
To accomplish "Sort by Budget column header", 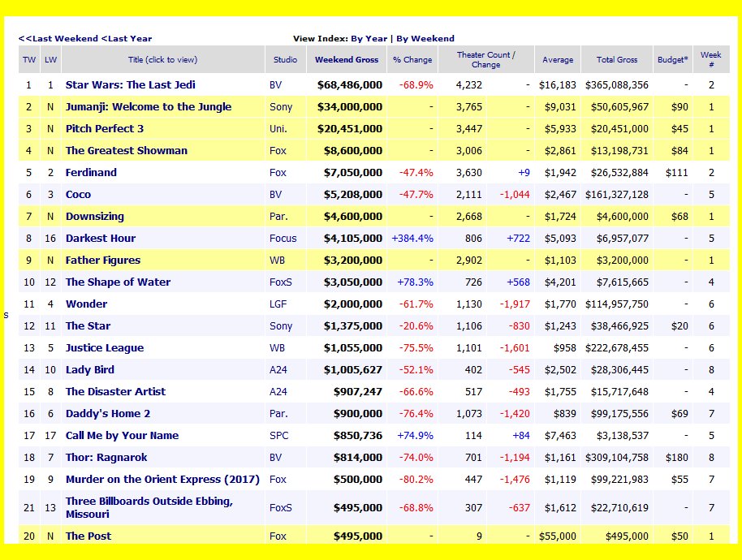I will tap(673, 59).
